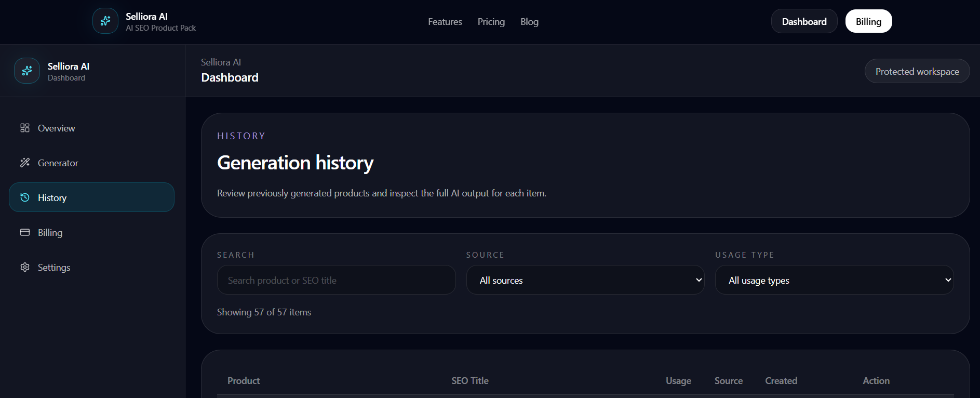Expand the All sources dropdown
This screenshot has width=980, height=398.
click(585, 280)
